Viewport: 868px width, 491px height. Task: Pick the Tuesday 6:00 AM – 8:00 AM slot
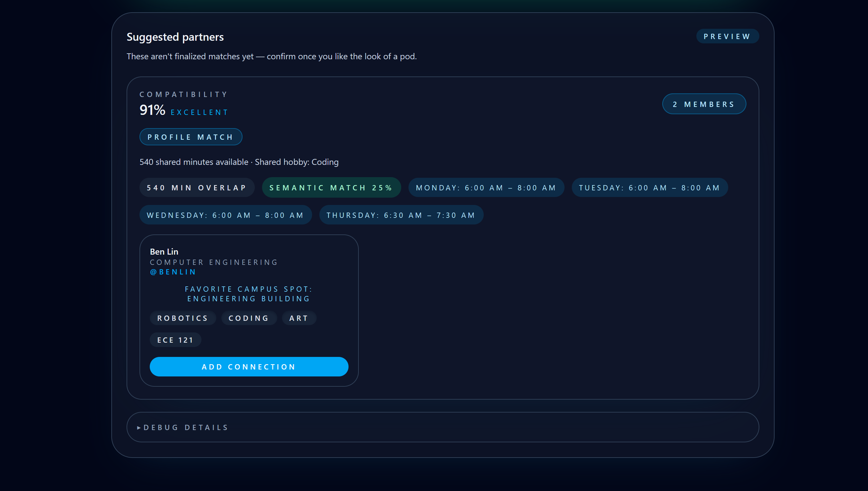(x=649, y=187)
